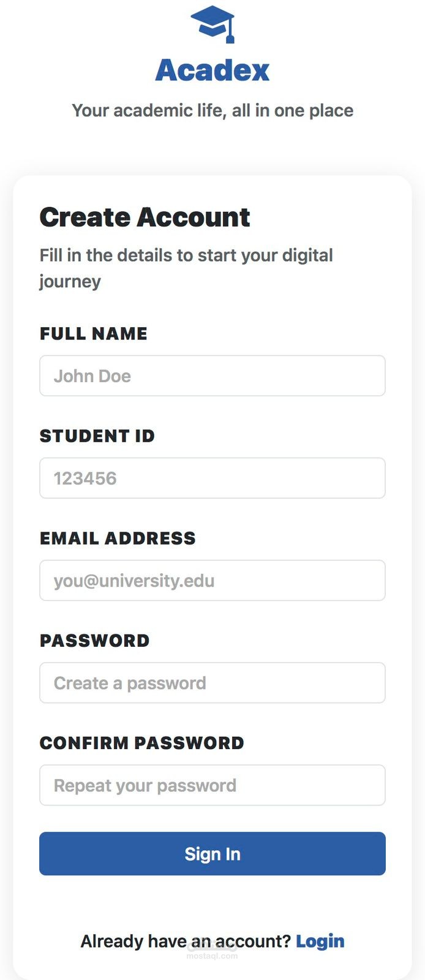Focus the 'Repeat your password' field

212,785
